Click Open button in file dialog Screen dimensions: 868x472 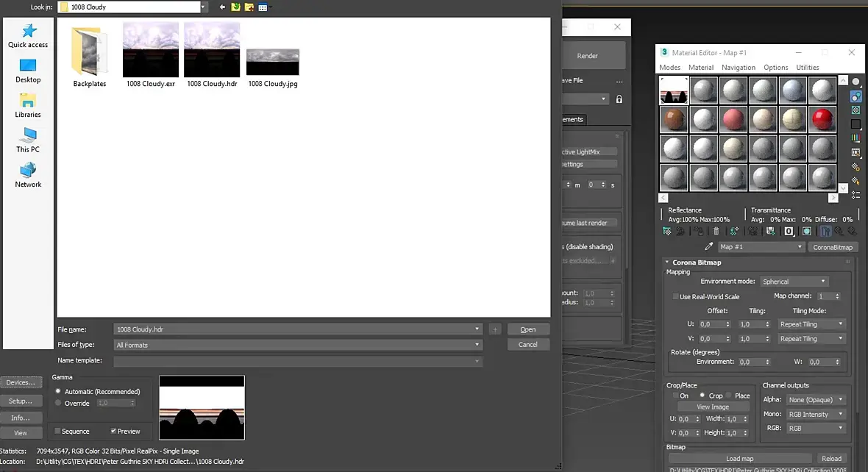pyautogui.click(x=528, y=329)
